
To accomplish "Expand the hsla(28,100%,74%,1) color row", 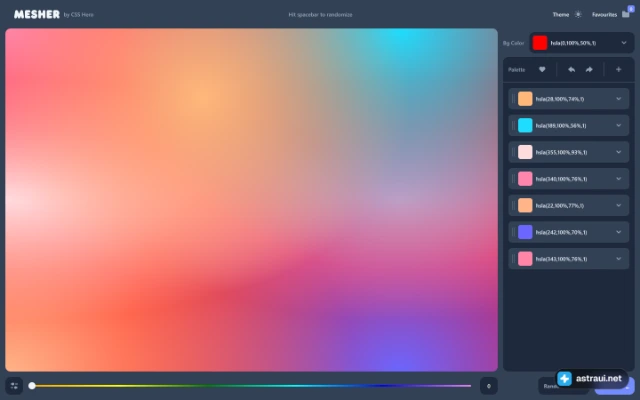I will (x=618, y=99).
